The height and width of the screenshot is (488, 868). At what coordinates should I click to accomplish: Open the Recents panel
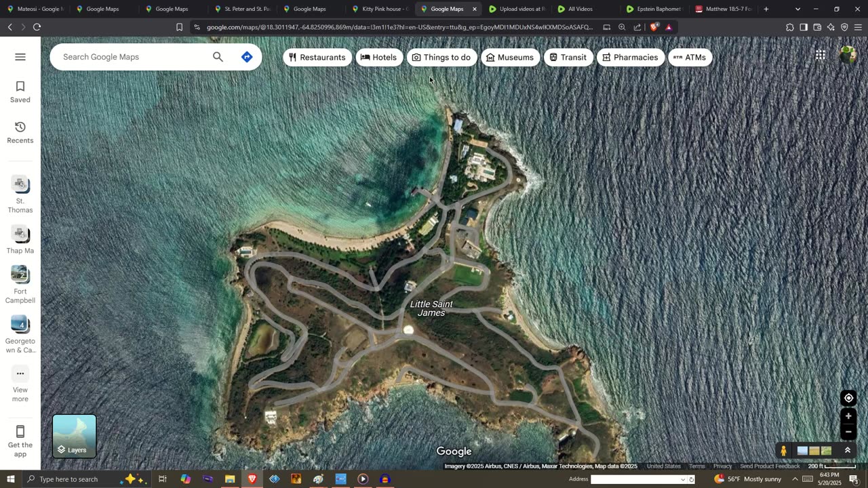20,133
